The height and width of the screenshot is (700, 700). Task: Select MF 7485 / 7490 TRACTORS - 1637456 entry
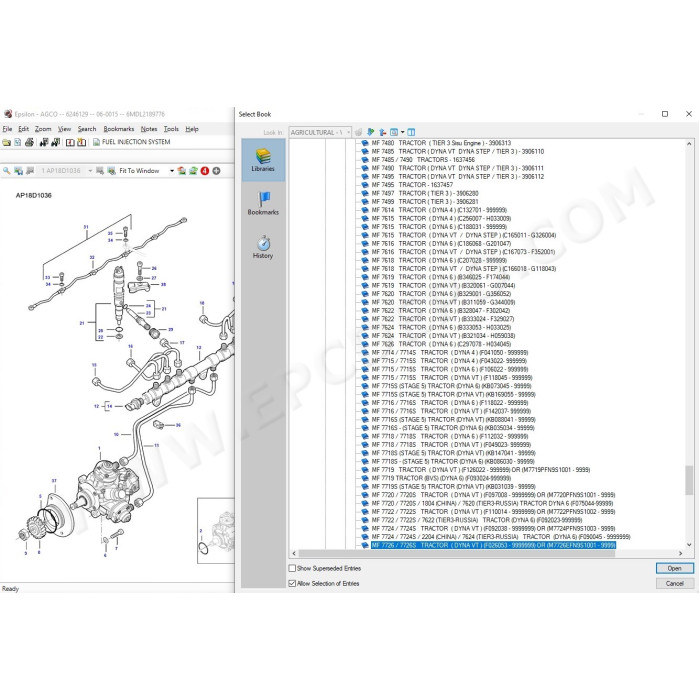pos(423,160)
